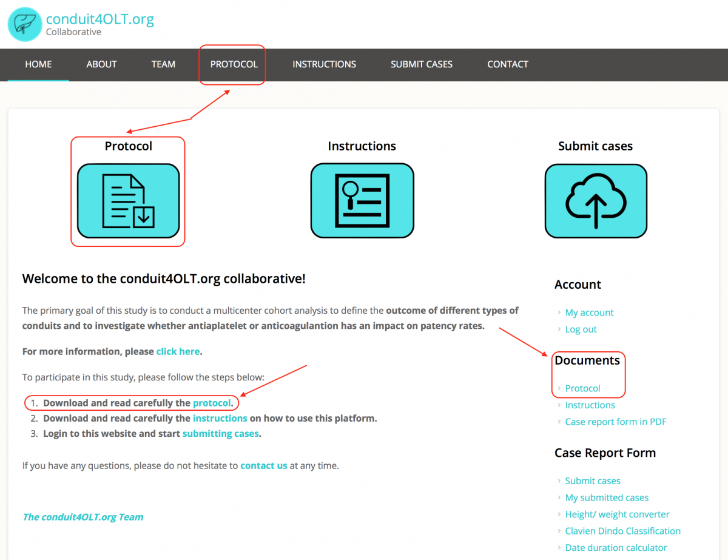Follow the 'click here' information link

coord(178,351)
